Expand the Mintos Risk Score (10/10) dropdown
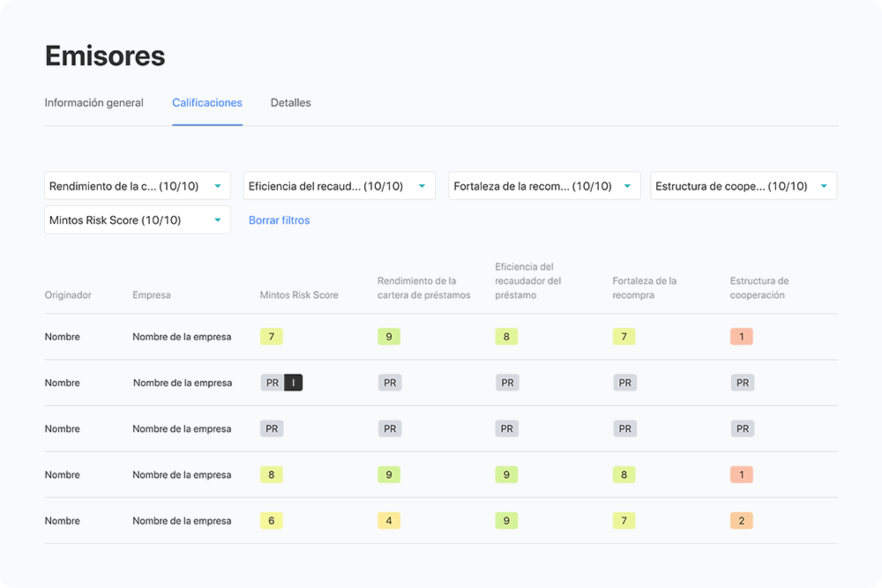The image size is (882, 588). coord(138,220)
